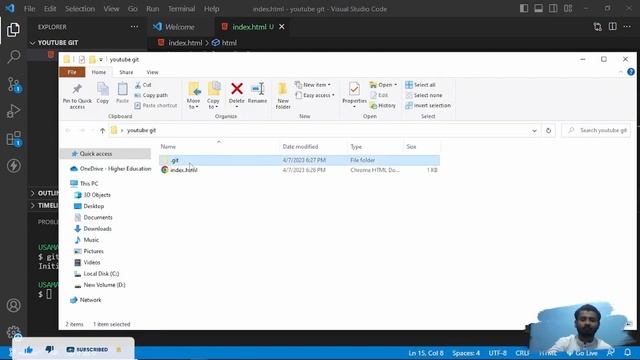The image size is (640, 360).
Task: Click Invert selection in the ribbon
Action: pos(428,105)
